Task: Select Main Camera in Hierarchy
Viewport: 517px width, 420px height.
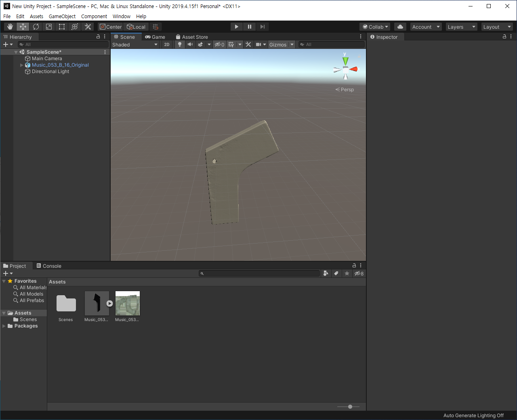Action: [47, 59]
